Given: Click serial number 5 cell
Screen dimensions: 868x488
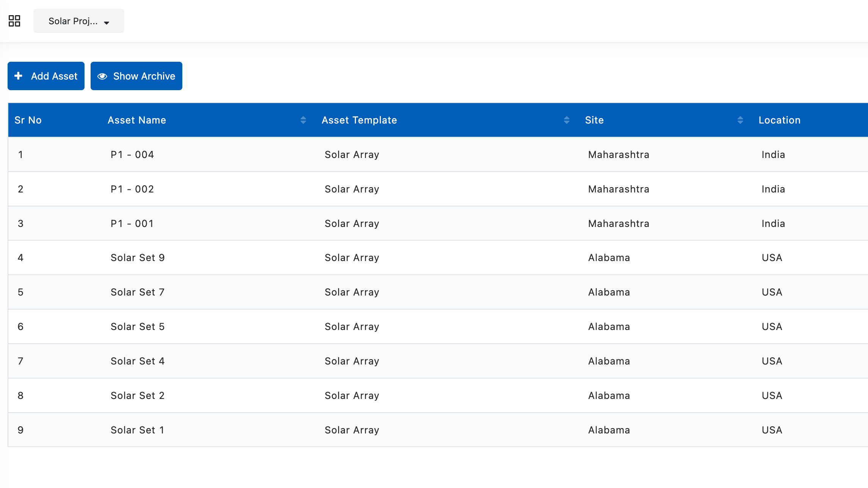Looking at the screenshot, I should coord(20,292).
